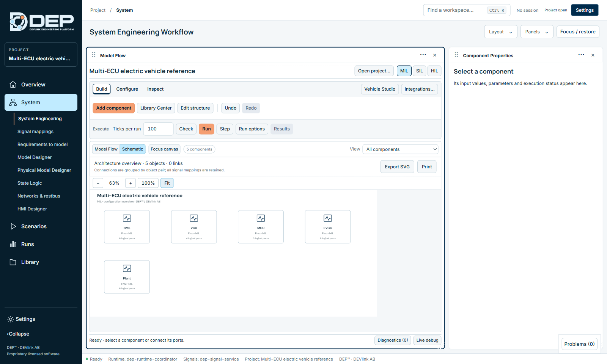The width and height of the screenshot is (607, 364).
Task: Open Integrations menu
Action: point(420,89)
